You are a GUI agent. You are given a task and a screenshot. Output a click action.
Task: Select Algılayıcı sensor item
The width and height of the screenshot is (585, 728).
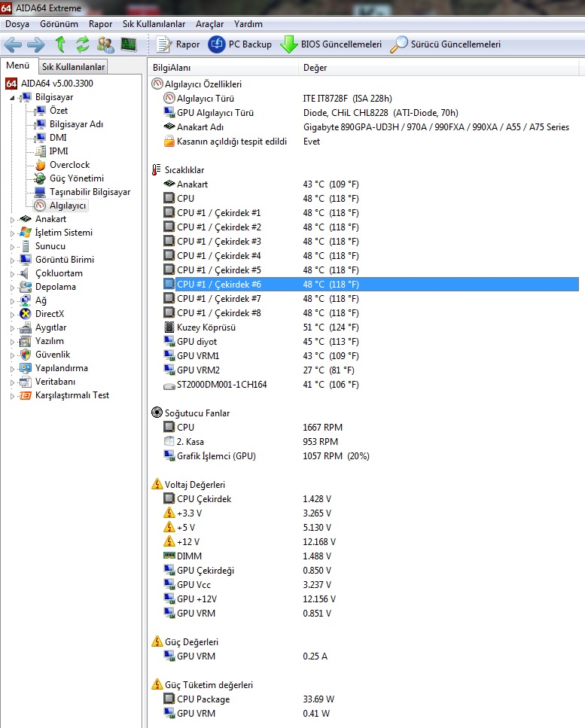[61, 206]
